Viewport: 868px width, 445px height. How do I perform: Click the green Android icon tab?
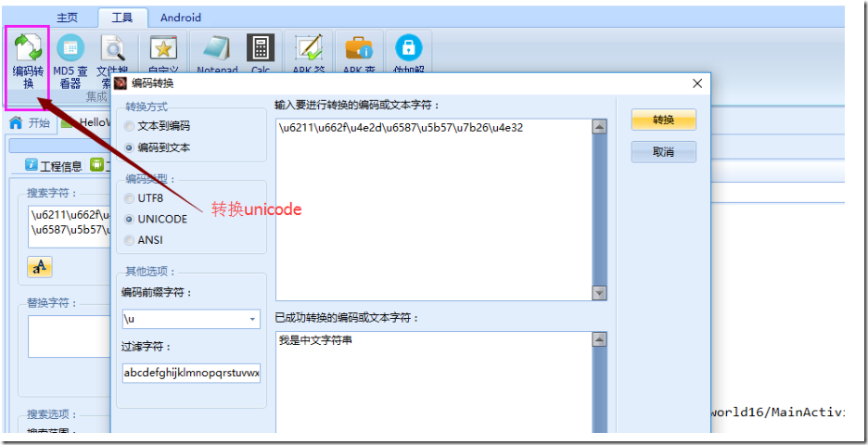pos(96,164)
